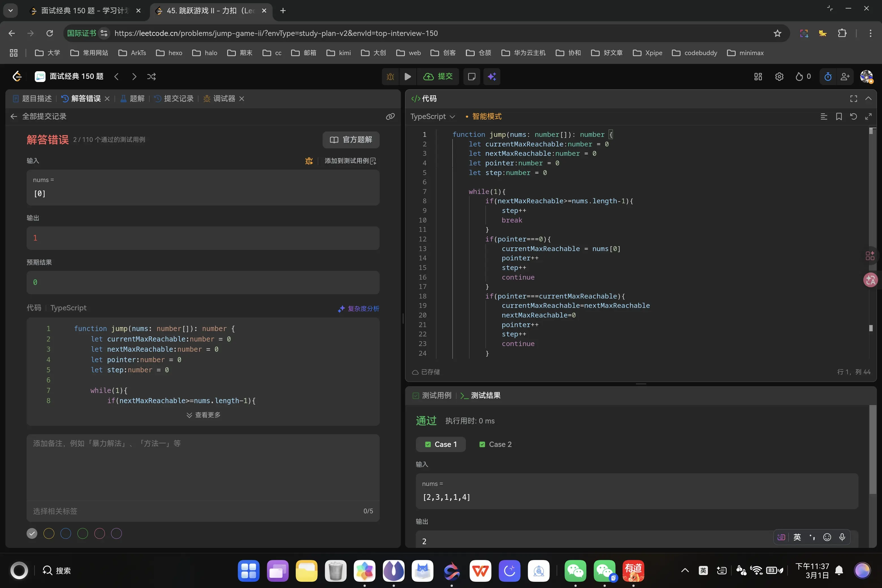
Task: Click the run code play button
Action: point(408,77)
